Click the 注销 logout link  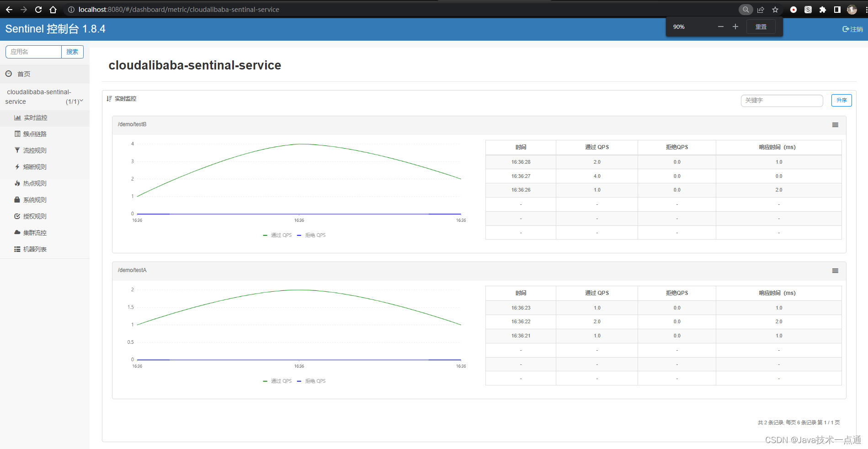point(853,29)
